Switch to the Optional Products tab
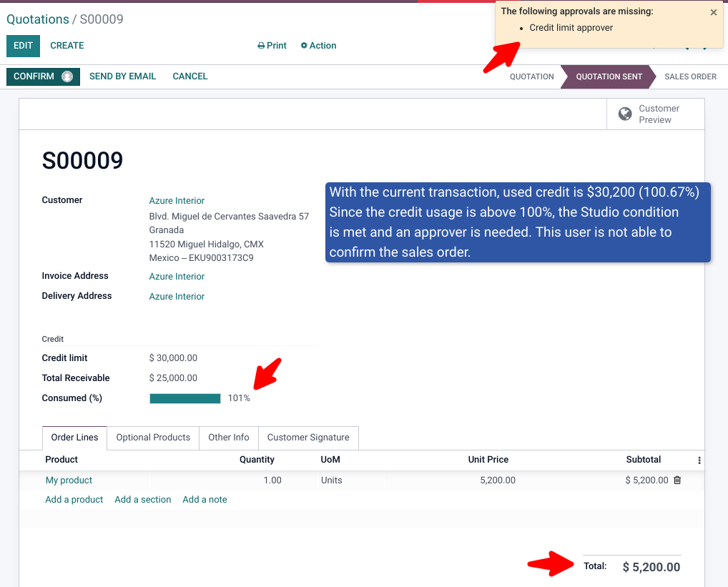 tap(152, 437)
